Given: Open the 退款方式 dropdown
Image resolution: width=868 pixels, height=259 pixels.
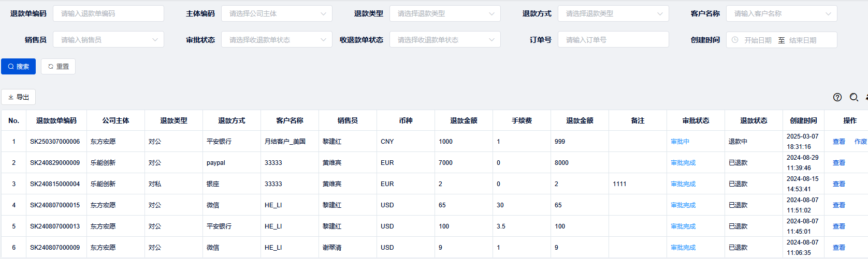Looking at the screenshot, I should [613, 14].
